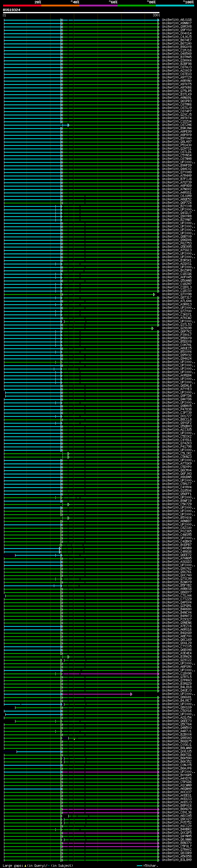
Task: Select the UniRef100_P02365 label
Action: click(177, 531)
